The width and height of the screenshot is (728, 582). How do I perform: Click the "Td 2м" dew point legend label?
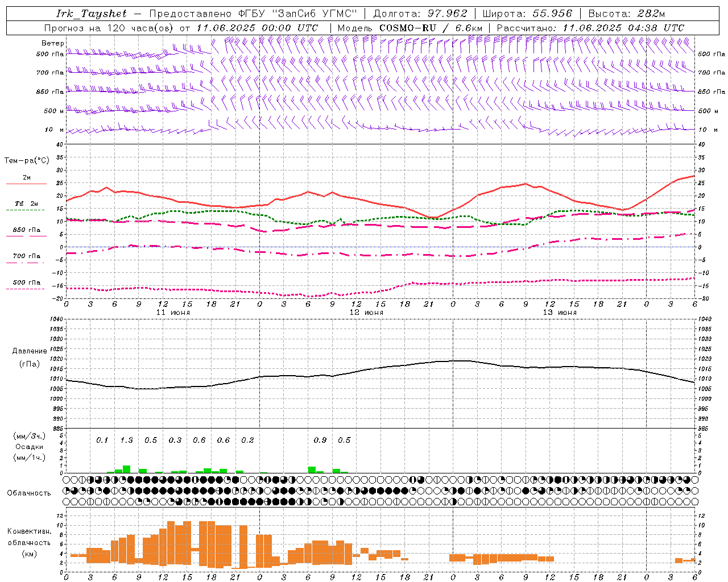27,203
